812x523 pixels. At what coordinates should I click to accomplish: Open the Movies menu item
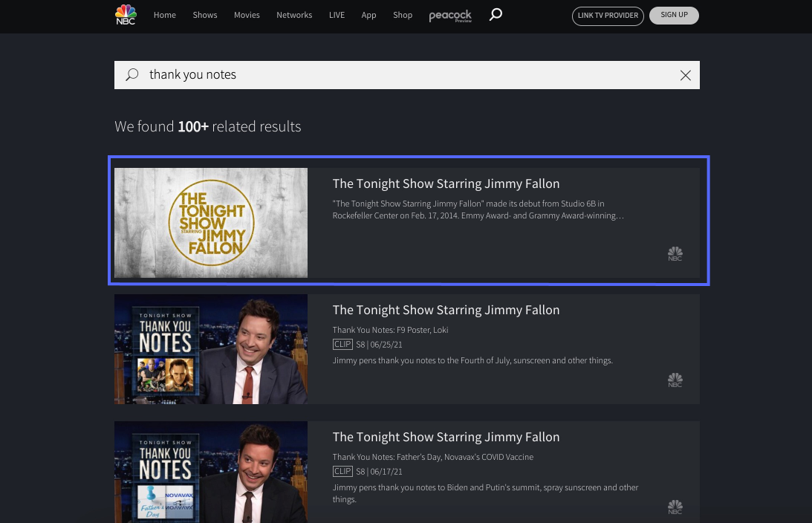pyautogui.click(x=247, y=15)
